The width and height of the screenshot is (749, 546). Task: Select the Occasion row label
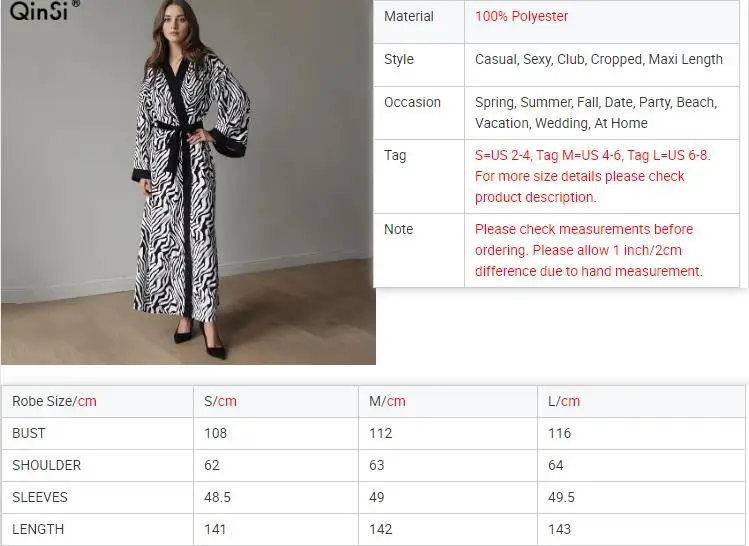click(x=412, y=102)
